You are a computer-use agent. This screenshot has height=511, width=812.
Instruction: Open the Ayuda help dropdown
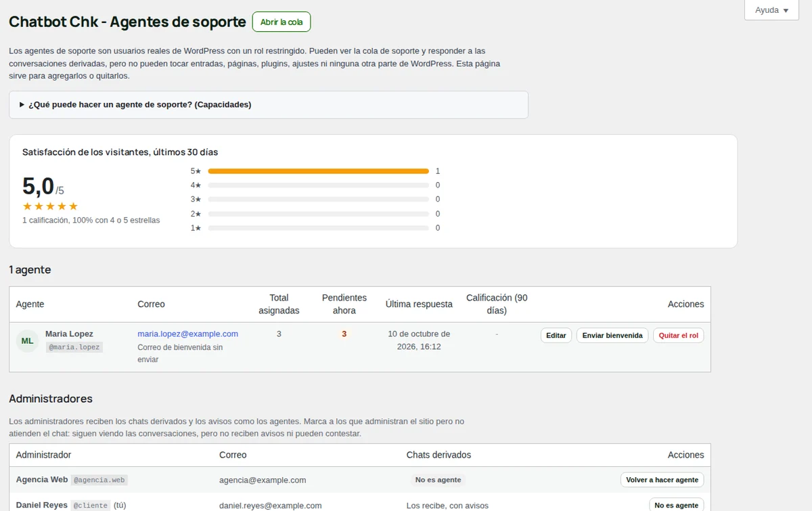(771, 10)
